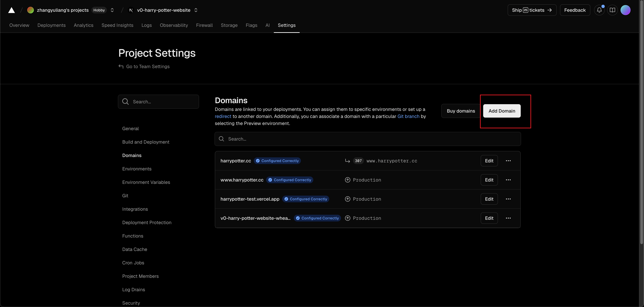
Task: Open General settings in sidebar
Action: [130, 129]
